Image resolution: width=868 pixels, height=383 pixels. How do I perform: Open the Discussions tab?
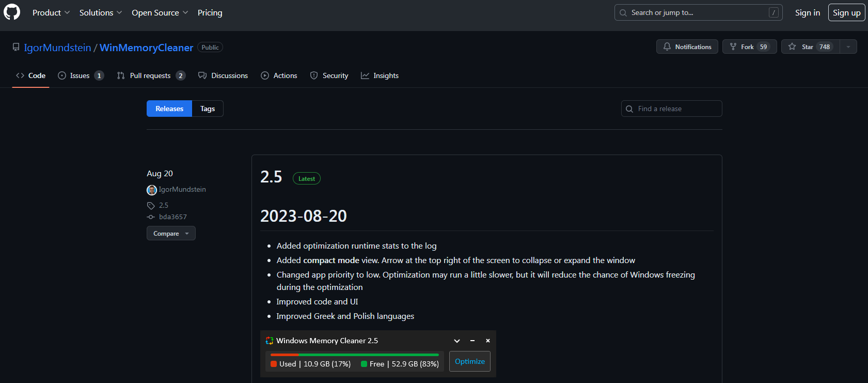tap(223, 75)
